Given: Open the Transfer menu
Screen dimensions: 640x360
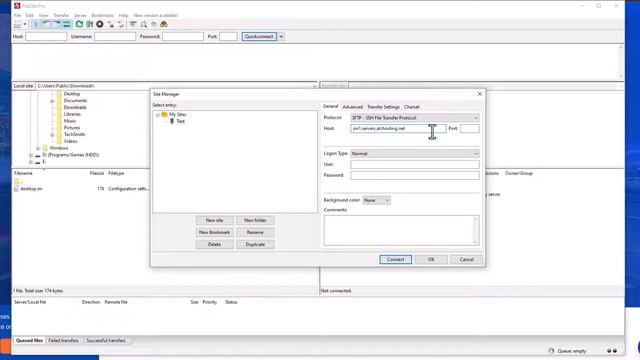Looking at the screenshot, I should click(x=61, y=16).
